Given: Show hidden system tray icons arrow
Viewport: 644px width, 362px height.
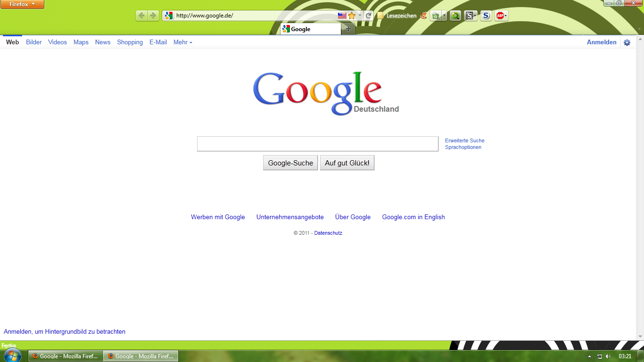Looking at the screenshot, I should coord(589,356).
